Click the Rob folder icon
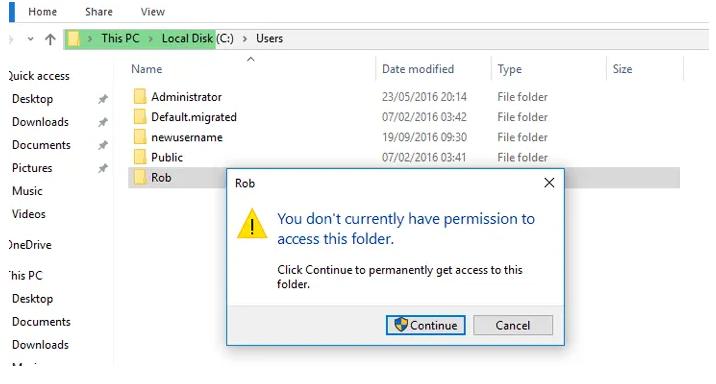The width and height of the screenshot is (716, 384). [x=140, y=177]
